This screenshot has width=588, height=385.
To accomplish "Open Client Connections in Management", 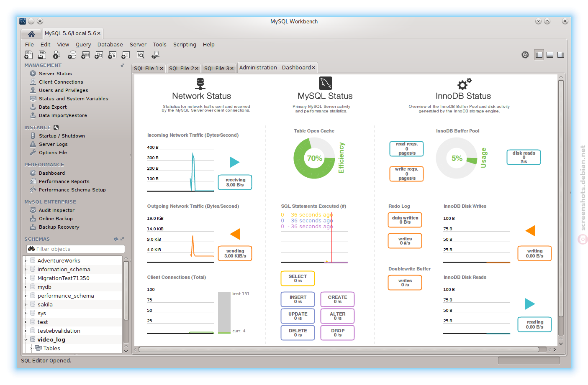I will click(61, 82).
